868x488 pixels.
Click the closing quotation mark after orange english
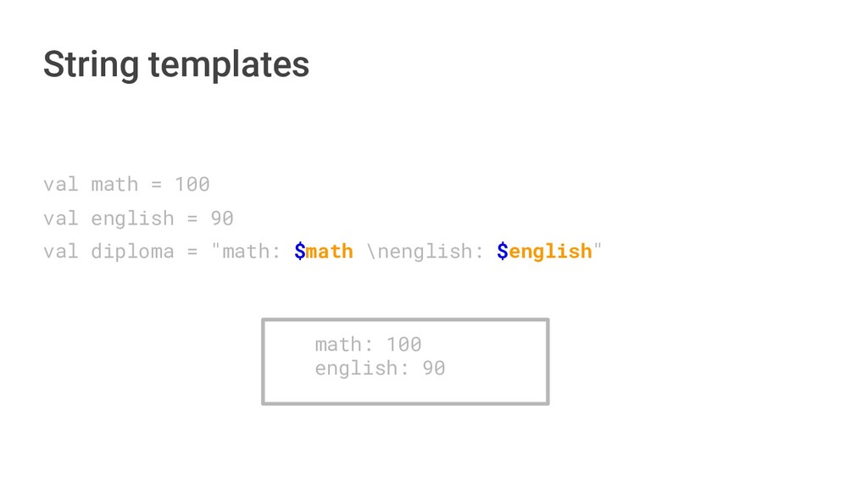click(598, 250)
